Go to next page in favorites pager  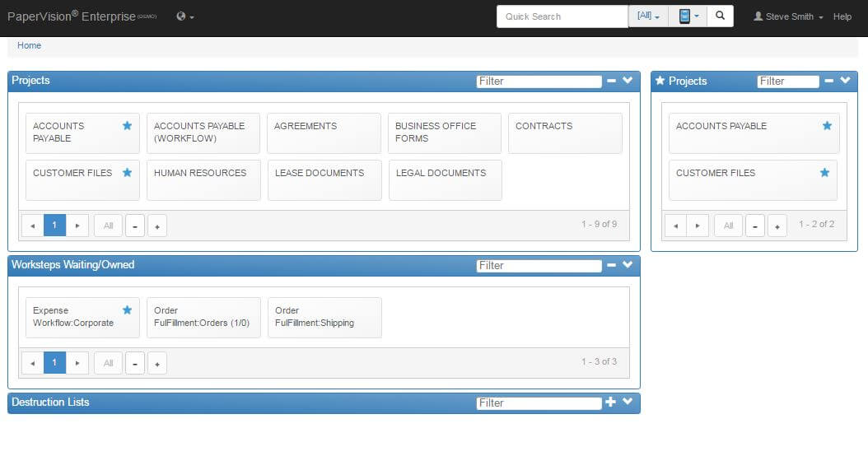698,226
